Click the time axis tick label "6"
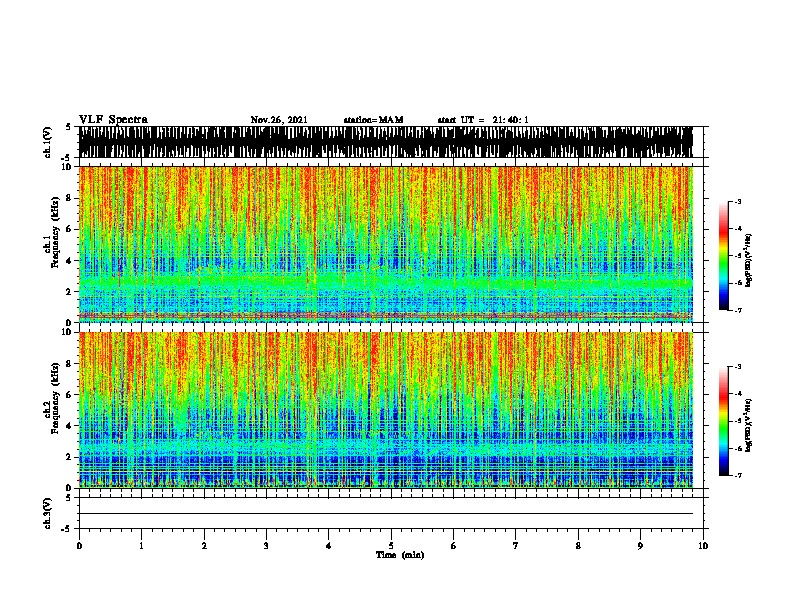 (454, 546)
